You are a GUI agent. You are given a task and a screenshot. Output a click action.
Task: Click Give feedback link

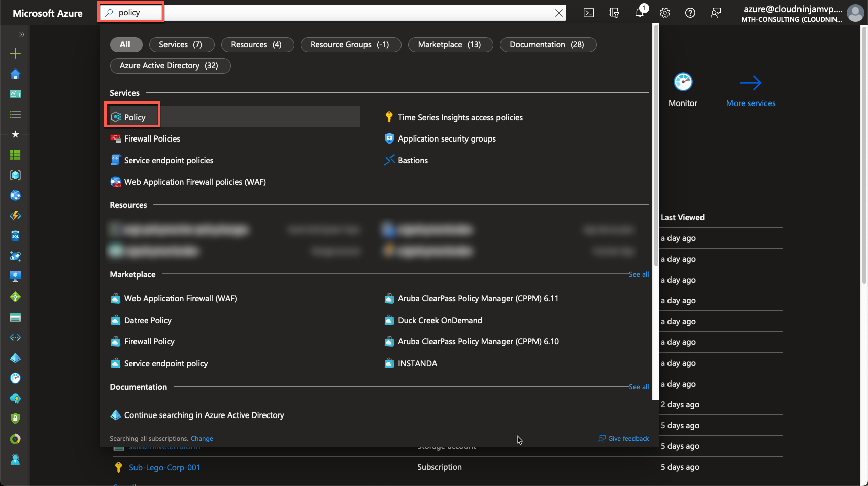pyautogui.click(x=624, y=438)
